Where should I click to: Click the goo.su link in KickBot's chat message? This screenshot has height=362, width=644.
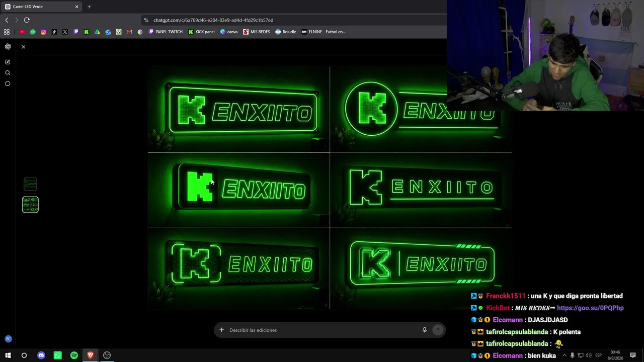pos(590,308)
